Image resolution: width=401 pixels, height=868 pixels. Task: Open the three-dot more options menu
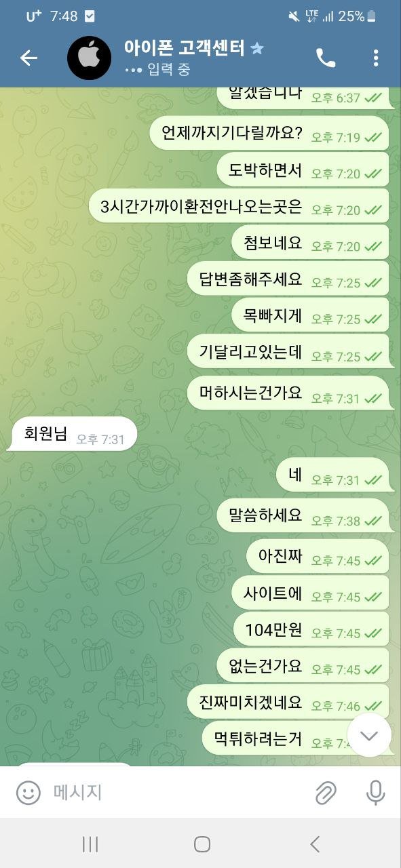click(x=375, y=58)
